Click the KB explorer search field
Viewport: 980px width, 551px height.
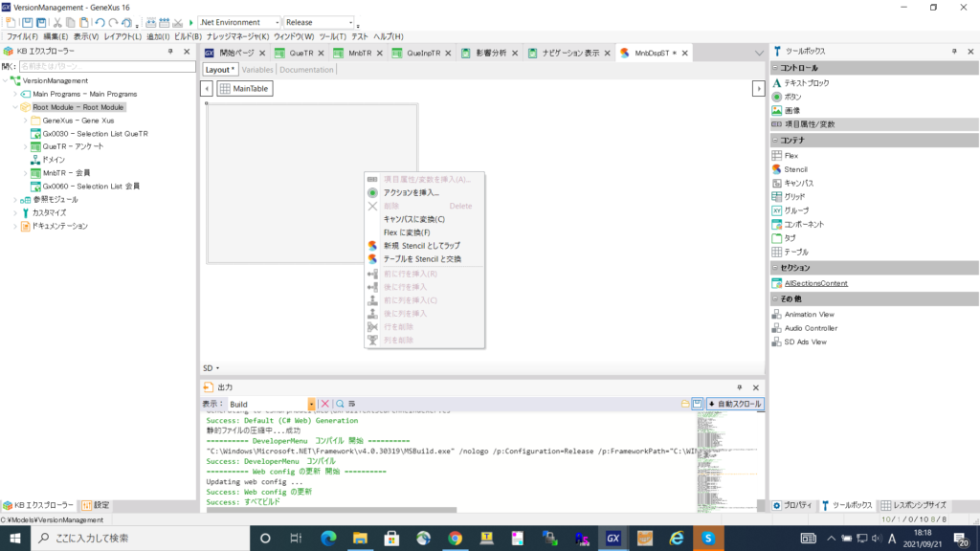click(107, 66)
